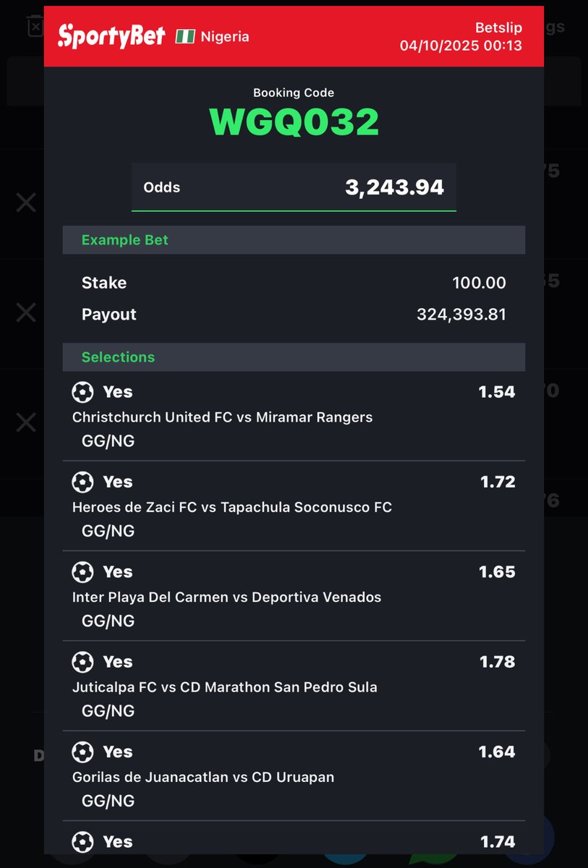Click the Payout value 324,393.81
This screenshot has width=588, height=868.
(461, 315)
